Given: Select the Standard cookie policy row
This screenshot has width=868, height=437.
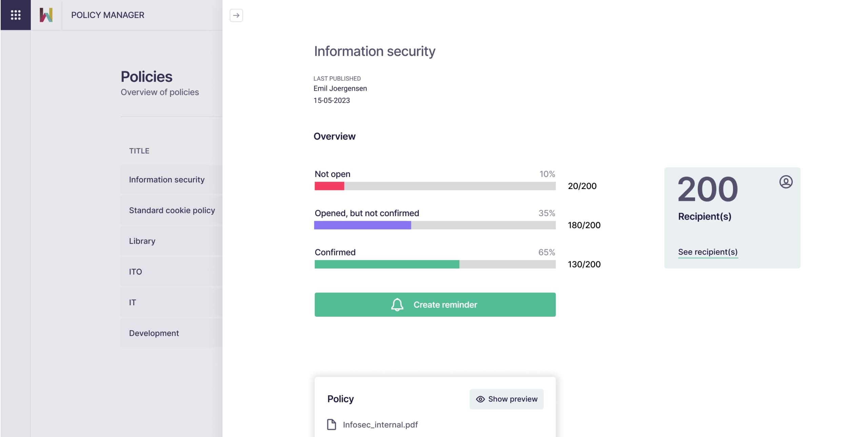Looking at the screenshot, I should coord(172,210).
